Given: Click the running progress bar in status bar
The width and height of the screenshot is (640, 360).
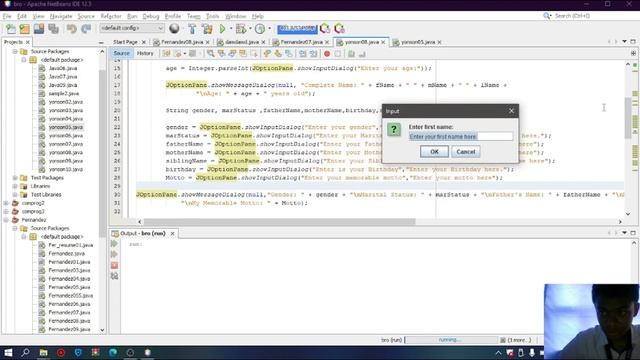Looking at the screenshot, I should tap(451, 340).
